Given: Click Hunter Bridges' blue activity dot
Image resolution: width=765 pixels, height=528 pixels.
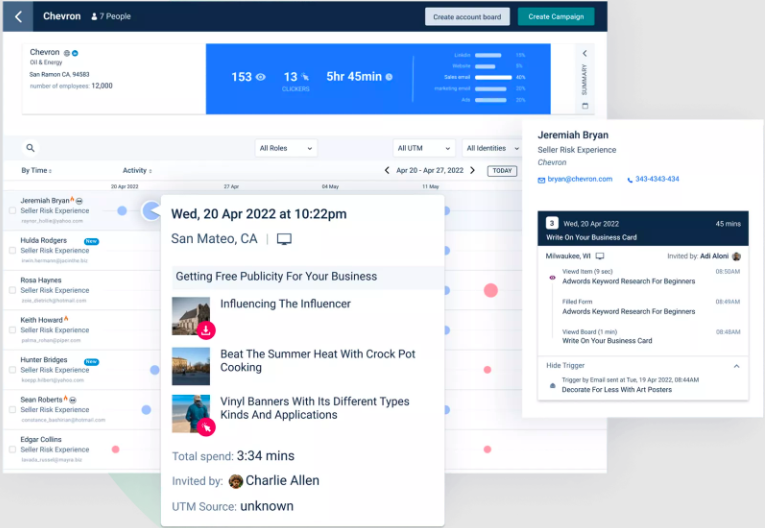Looking at the screenshot, I should click(155, 370).
